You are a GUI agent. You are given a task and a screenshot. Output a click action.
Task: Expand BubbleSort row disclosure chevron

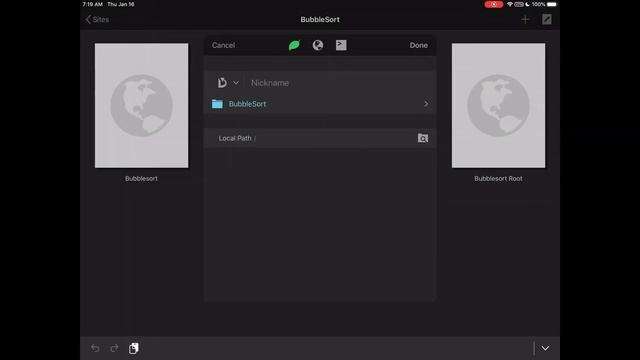coord(426,104)
